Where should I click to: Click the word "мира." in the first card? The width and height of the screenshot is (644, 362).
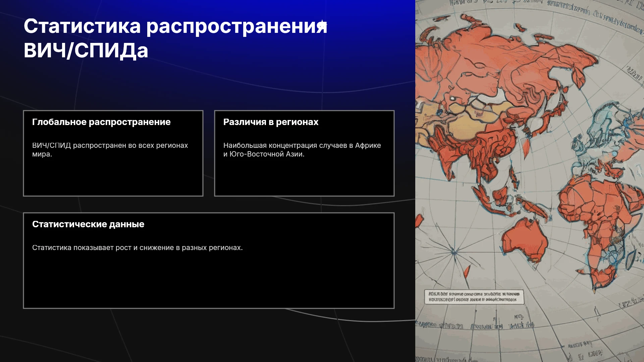click(x=42, y=154)
